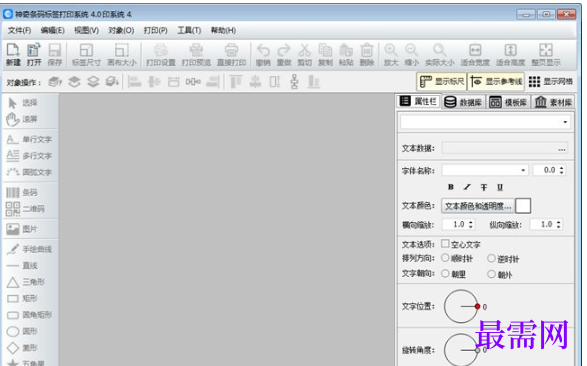
Task: Adjust the 横向缩放 horizontal scale stepper
Action: coord(471,225)
